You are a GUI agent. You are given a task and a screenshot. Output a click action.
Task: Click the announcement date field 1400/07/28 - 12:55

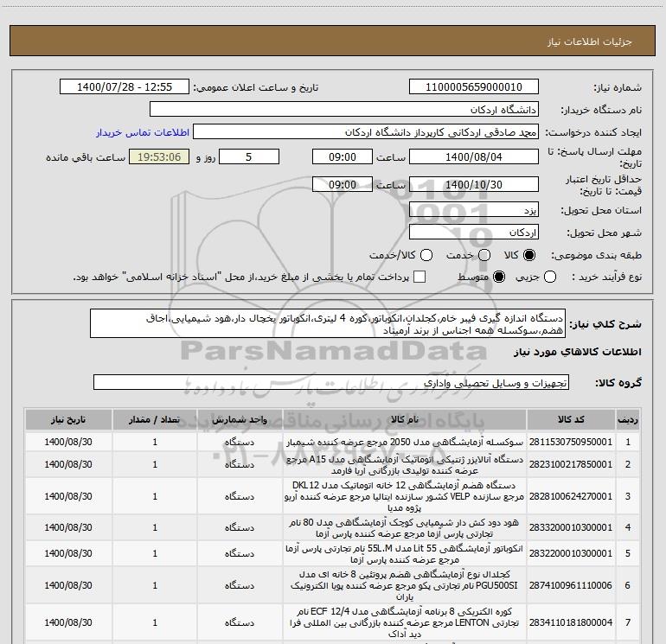tap(125, 87)
